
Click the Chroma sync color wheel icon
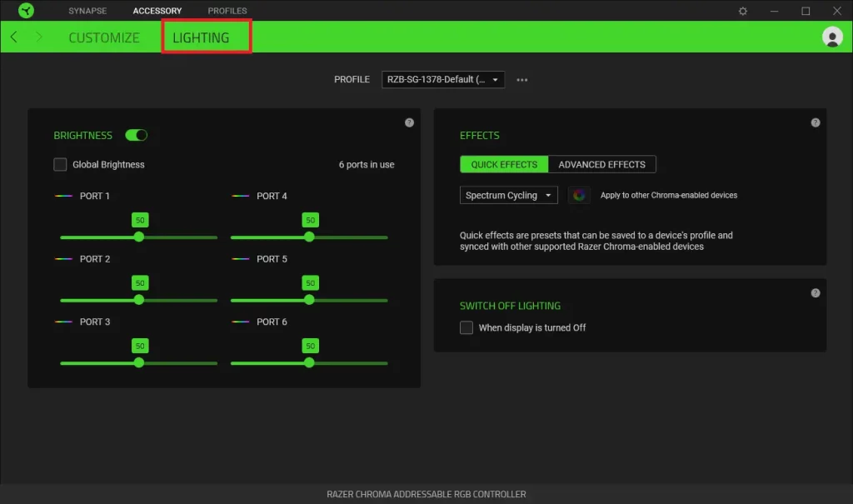click(x=579, y=195)
